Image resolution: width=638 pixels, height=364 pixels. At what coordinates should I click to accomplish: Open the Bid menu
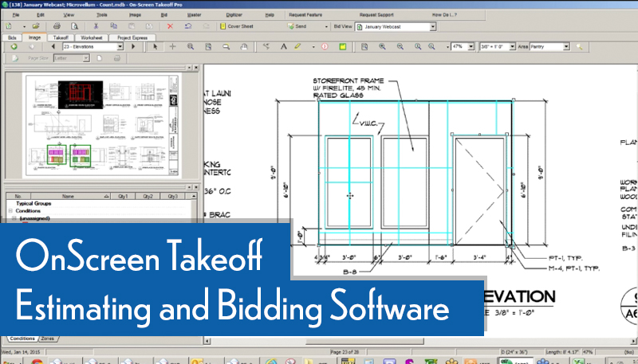pyautogui.click(x=163, y=15)
